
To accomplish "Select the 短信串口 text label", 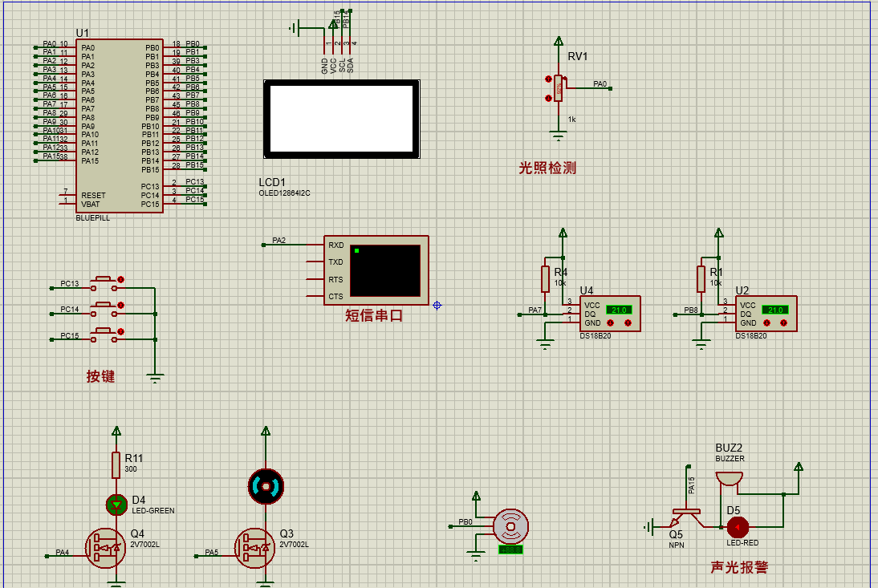I will pyautogui.click(x=373, y=315).
